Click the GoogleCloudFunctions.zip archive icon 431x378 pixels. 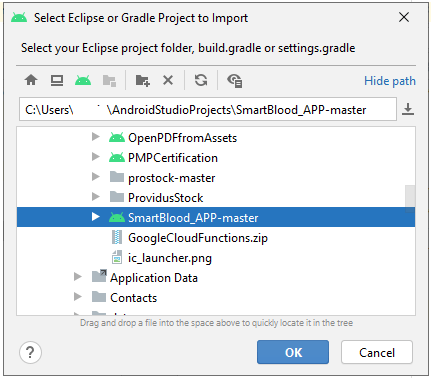pos(117,237)
